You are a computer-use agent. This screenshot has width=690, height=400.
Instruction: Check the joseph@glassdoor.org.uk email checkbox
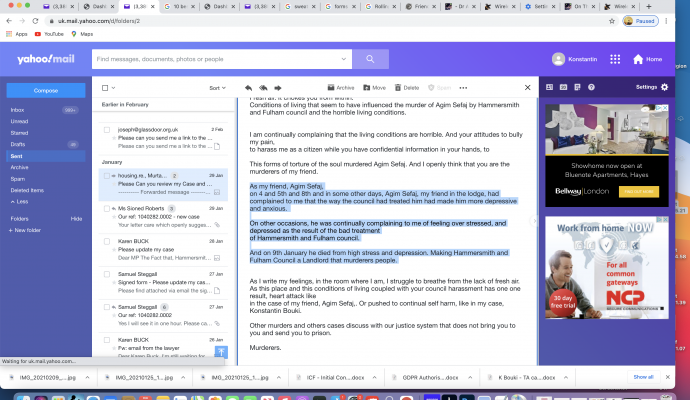106,129
